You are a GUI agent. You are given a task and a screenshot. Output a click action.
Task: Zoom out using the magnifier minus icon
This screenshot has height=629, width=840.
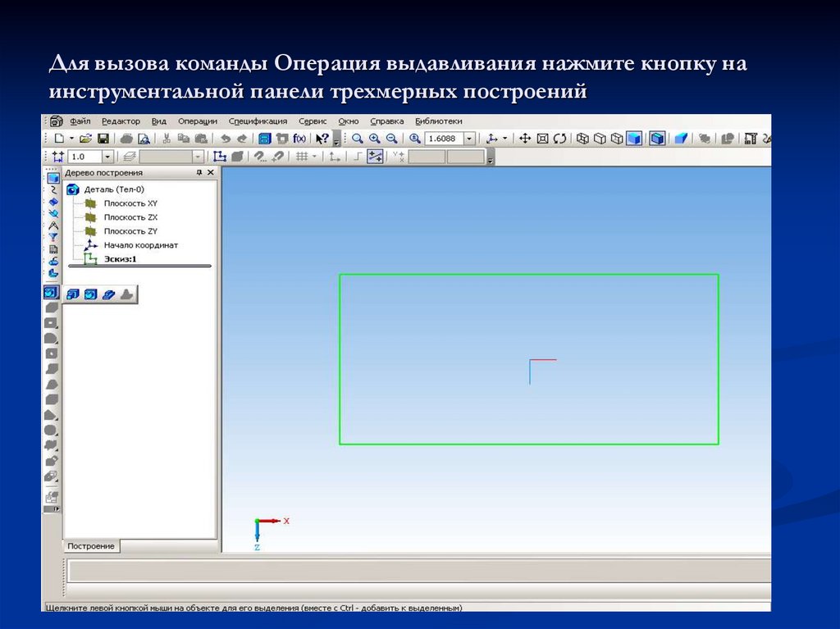[391, 139]
